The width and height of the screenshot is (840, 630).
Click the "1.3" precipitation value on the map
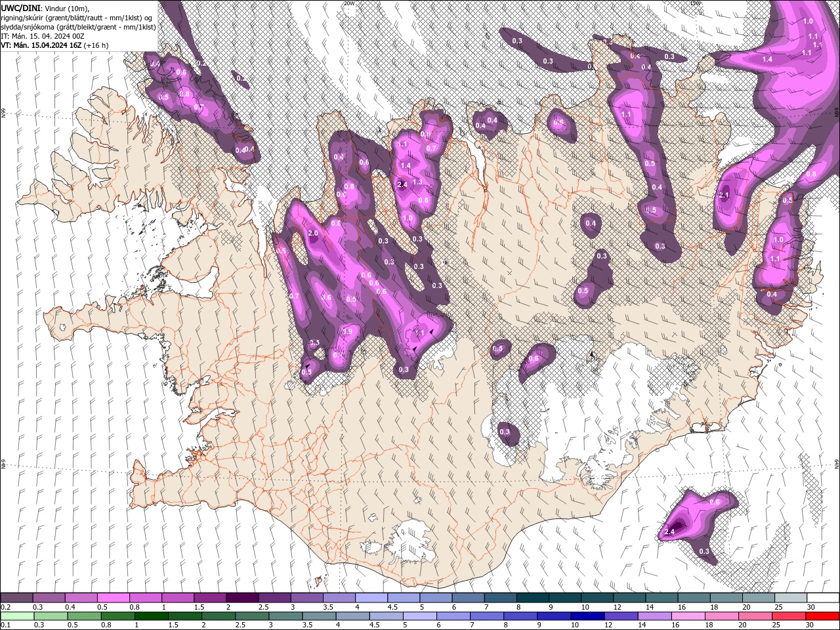click(x=417, y=182)
